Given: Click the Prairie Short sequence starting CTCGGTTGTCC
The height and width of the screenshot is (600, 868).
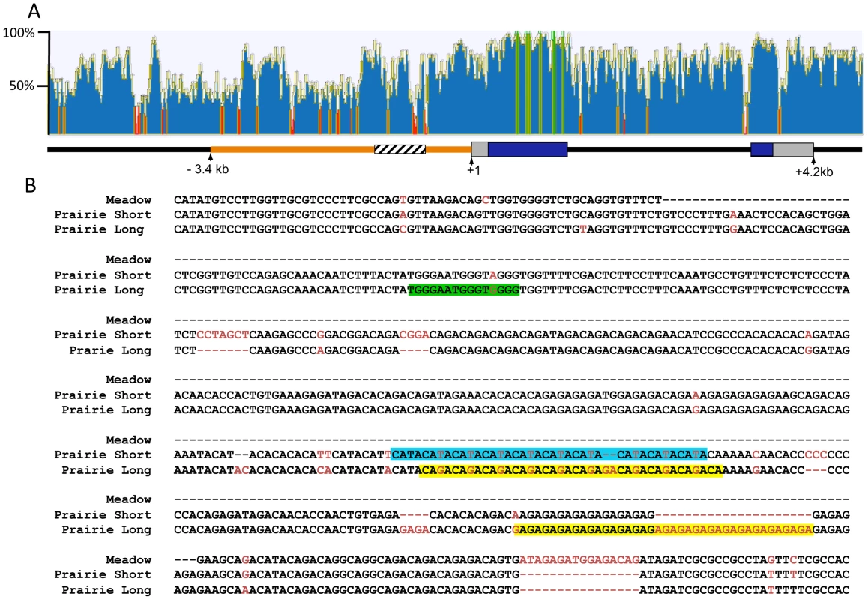Looking at the screenshot, I should (x=511, y=274).
